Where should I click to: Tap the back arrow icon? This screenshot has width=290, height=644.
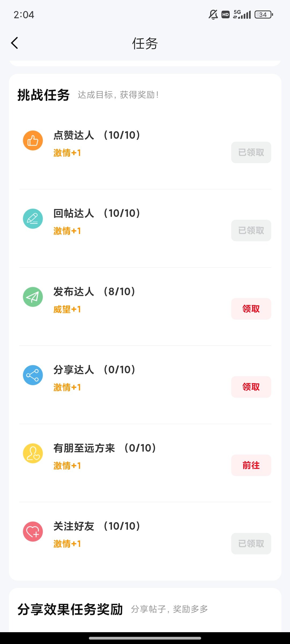pos(15,43)
